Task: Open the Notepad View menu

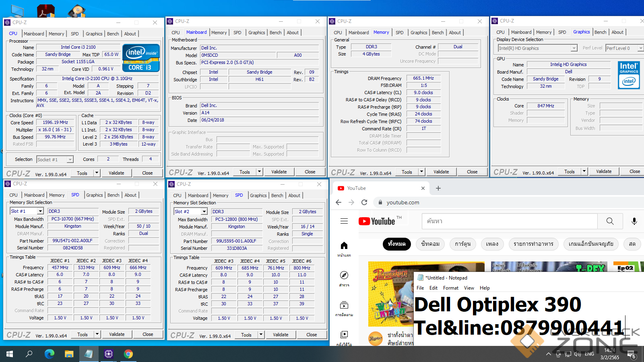Action: pyautogui.click(x=469, y=288)
